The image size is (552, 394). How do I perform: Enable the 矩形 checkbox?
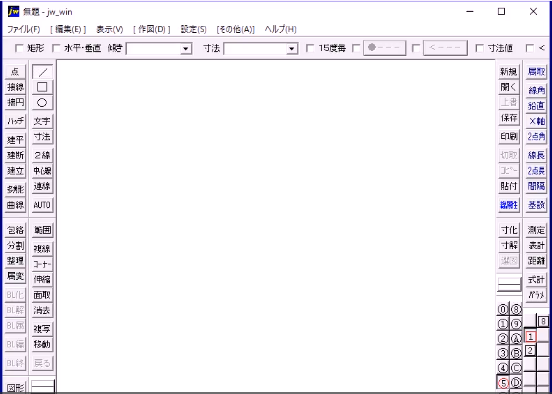point(19,48)
